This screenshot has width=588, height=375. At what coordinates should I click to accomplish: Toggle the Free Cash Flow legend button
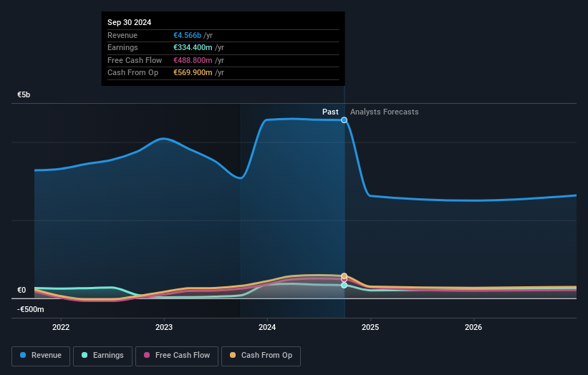click(177, 356)
